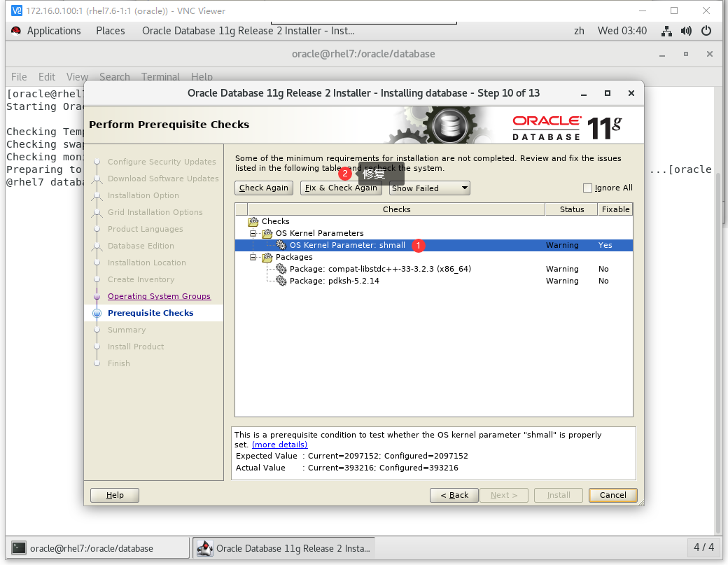
Task: Click the Help button in installer
Action: coord(115,495)
